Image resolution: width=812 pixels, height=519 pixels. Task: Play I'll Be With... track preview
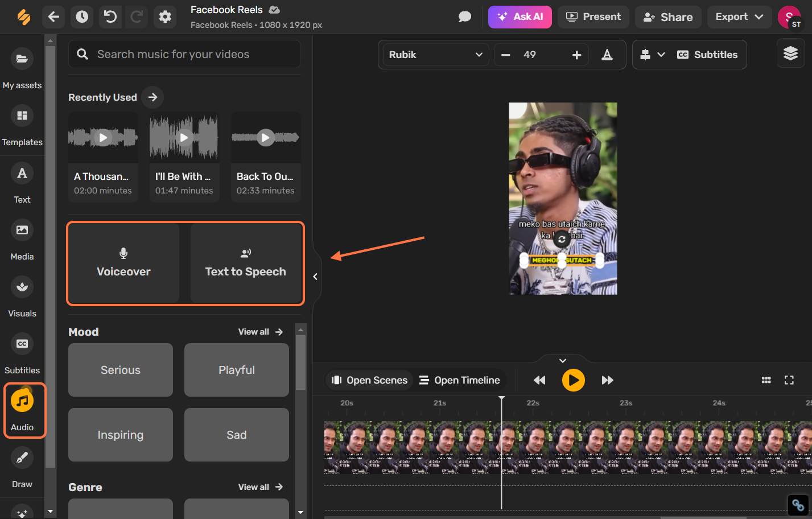[184, 138]
